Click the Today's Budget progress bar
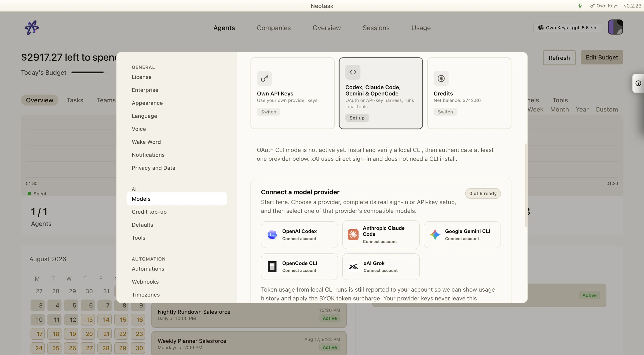The image size is (644, 355). (87, 73)
